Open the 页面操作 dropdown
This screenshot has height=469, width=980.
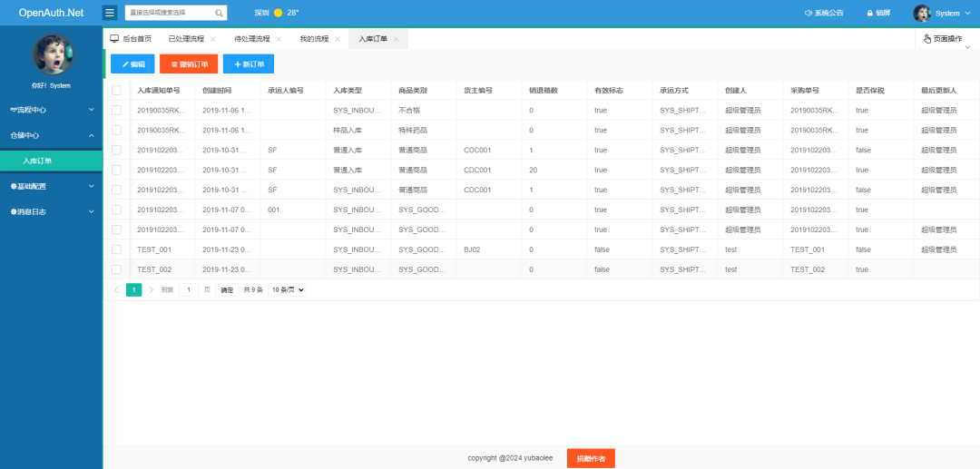coord(942,39)
